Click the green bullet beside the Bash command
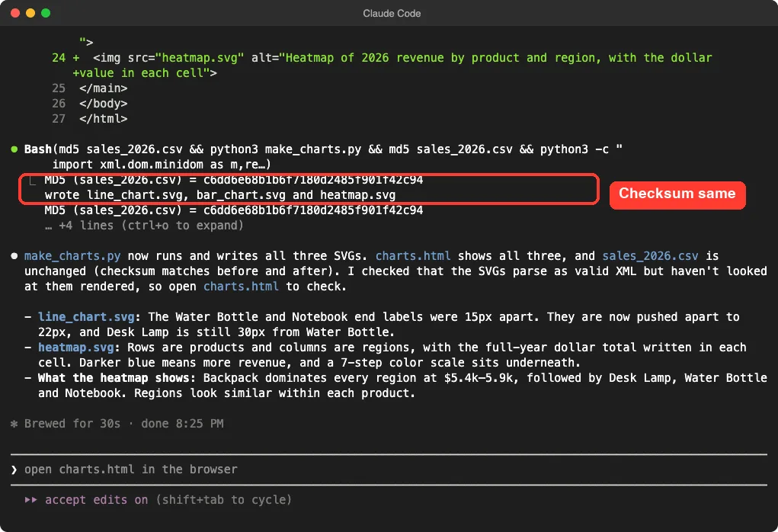The height and width of the screenshot is (532, 778). tap(14, 149)
